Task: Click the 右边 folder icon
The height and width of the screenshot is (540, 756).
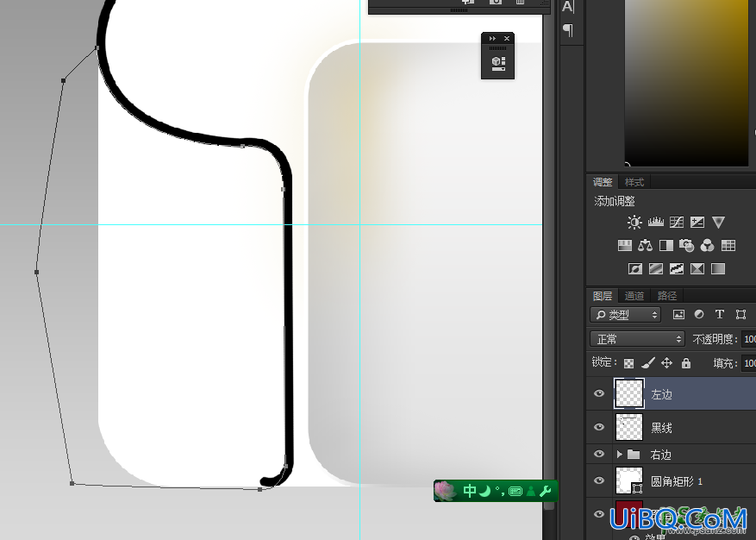Action: 634,454
